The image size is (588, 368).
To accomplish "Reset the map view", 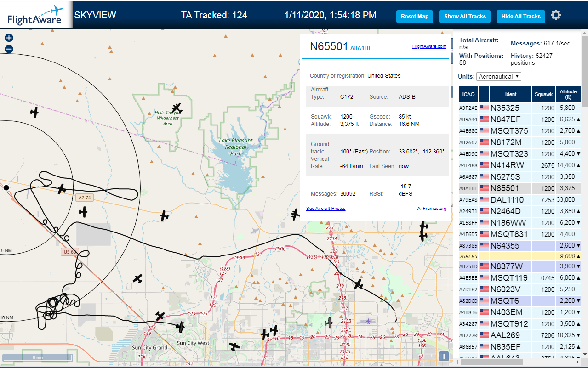I will tap(415, 17).
